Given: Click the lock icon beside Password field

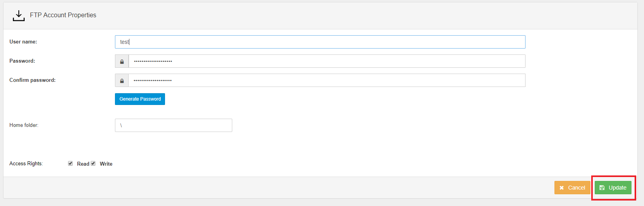Looking at the screenshot, I should [x=122, y=61].
